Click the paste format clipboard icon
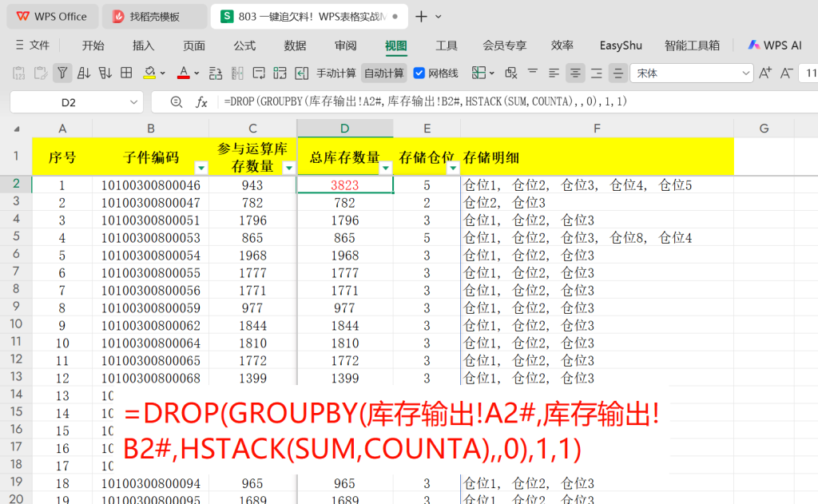The width and height of the screenshot is (818, 504). click(40, 73)
